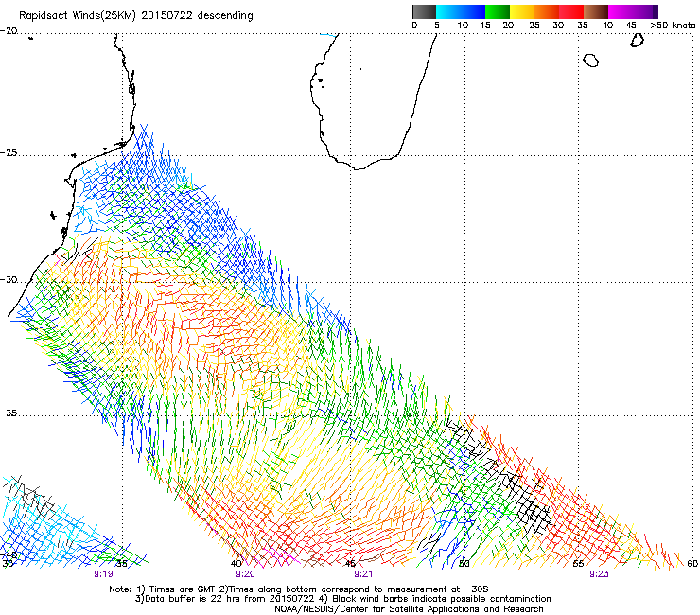Select the red 30-35 knots legend segment
This screenshot has width=700, height=615.
click(571, 11)
